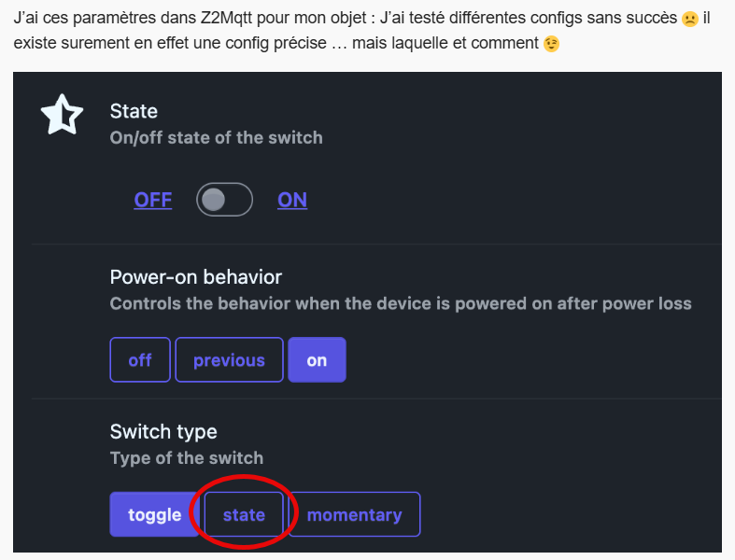Click the 'On/off state of the switch' description
The width and height of the screenshot is (735, 560).
216,138
